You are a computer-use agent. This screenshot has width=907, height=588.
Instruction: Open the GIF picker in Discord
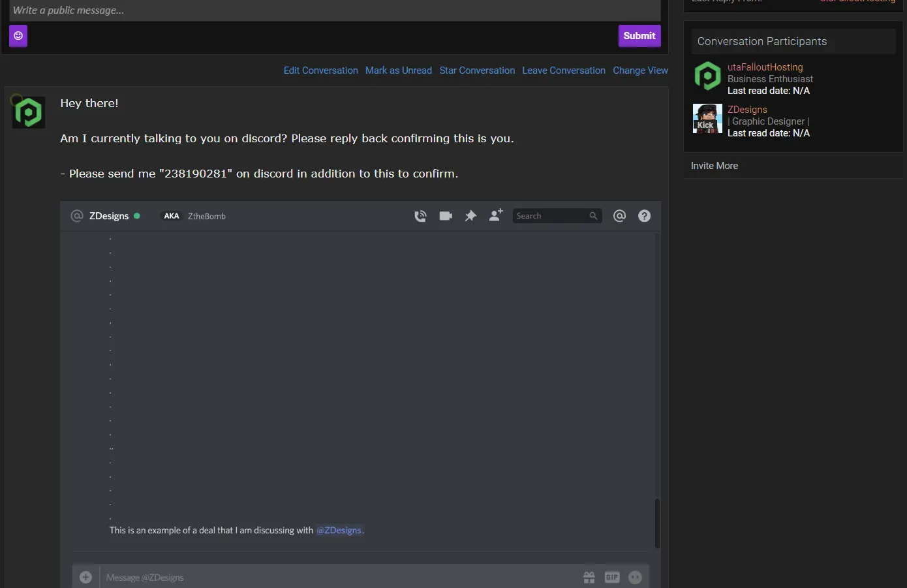(612, 578)
